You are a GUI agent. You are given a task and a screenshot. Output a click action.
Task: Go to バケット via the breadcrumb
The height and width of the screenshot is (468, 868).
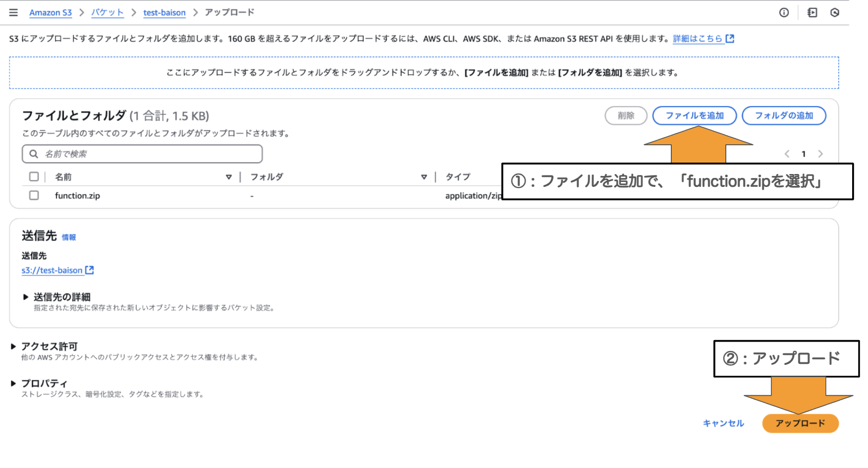pyautogui.click(x=107, y=12)
